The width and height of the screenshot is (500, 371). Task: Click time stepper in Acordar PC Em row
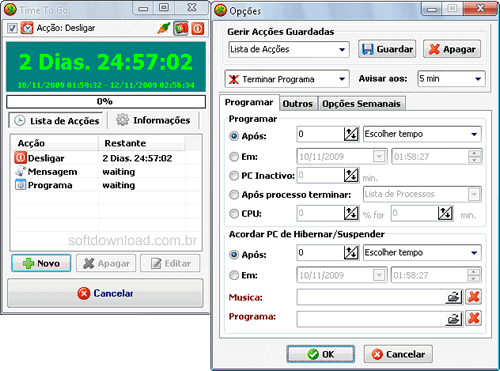coord(474,275)
